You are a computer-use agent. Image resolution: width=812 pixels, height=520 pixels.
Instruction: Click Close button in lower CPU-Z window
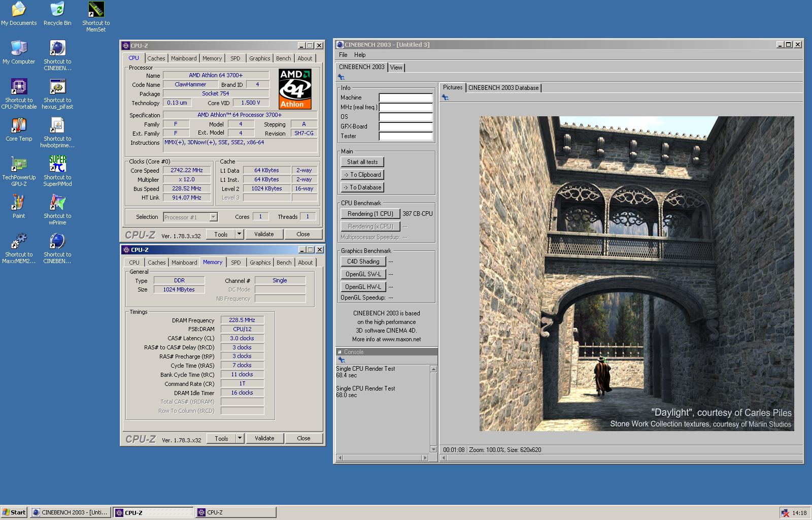pyautogui.click(x=303, y=438)
